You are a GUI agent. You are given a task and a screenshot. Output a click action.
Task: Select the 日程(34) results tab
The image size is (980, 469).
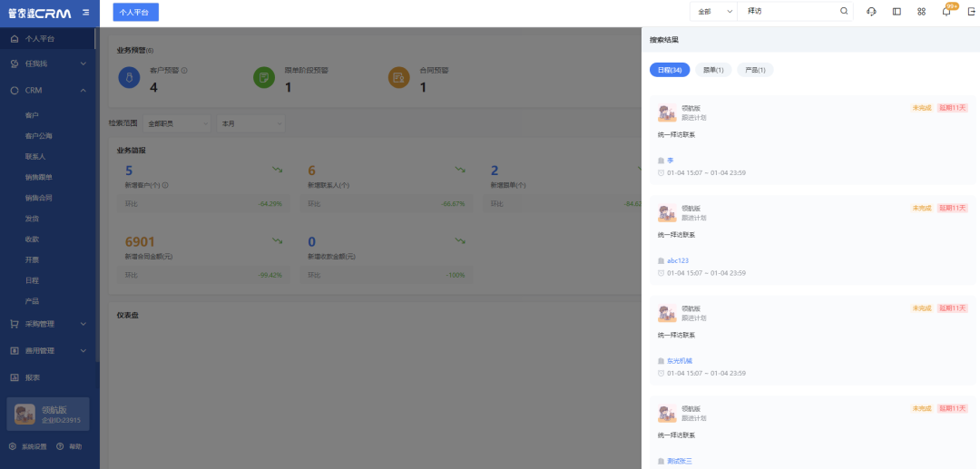(670, 70)
